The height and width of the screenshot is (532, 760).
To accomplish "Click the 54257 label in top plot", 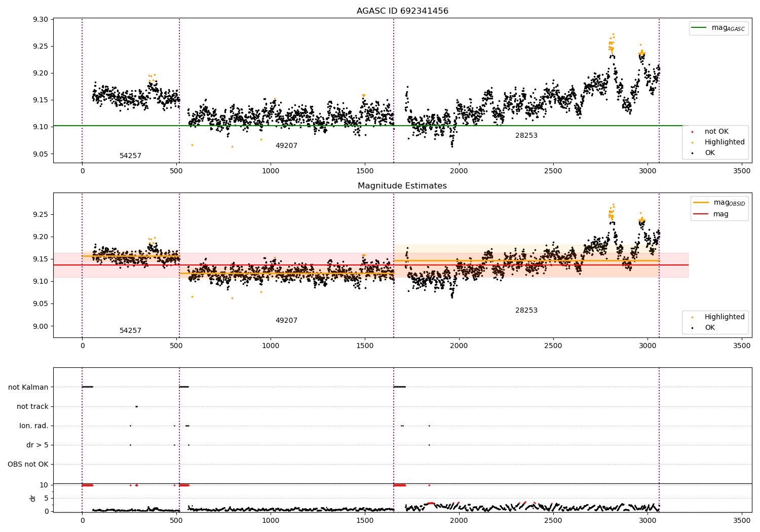I will 130,156.
